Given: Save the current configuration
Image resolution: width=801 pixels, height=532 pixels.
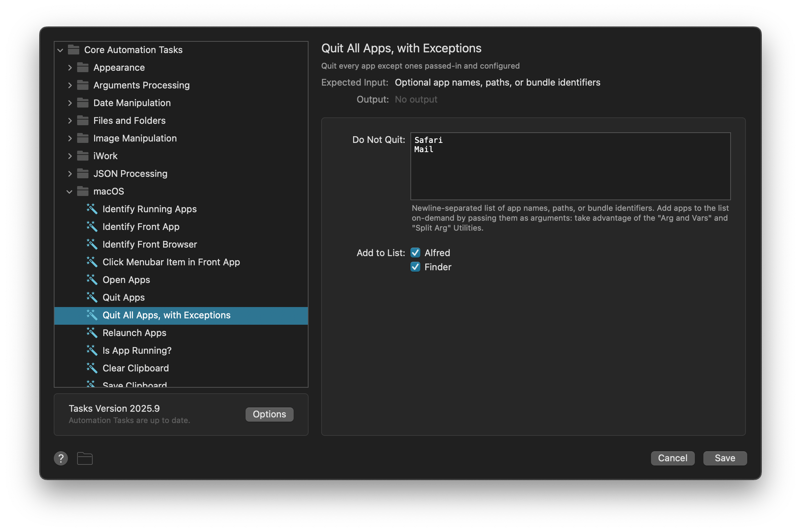Looking at the screenshot, I should 725,458.
